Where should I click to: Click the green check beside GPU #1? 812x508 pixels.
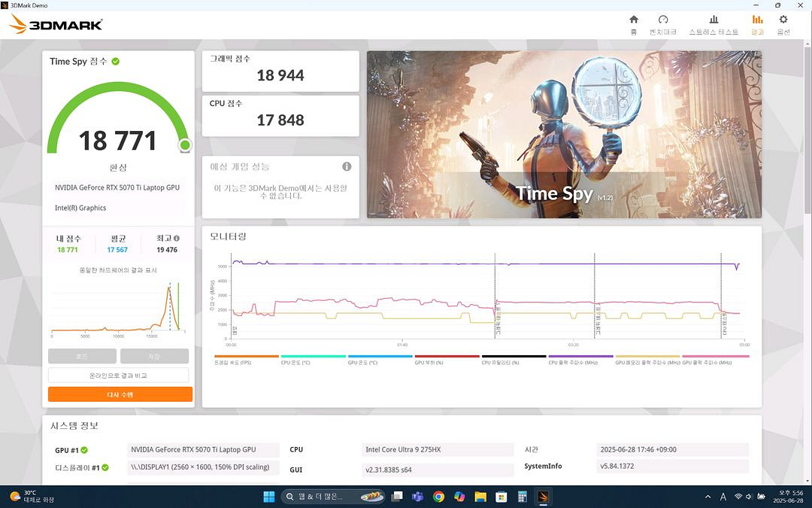point(84,450)
